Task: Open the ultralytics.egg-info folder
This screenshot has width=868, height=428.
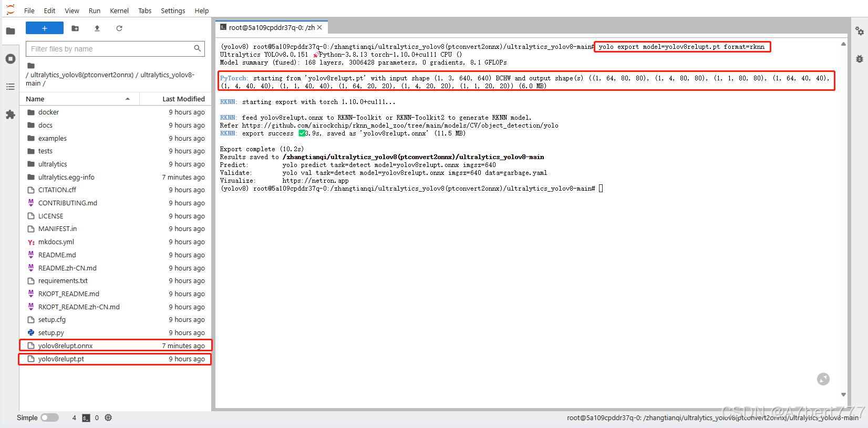Action: click(116, 178)
